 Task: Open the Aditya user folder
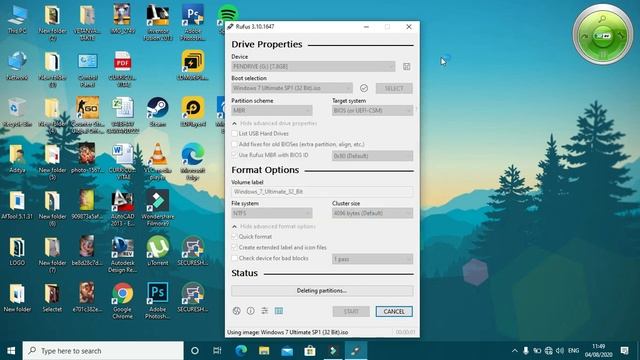(x=17, y=159)
